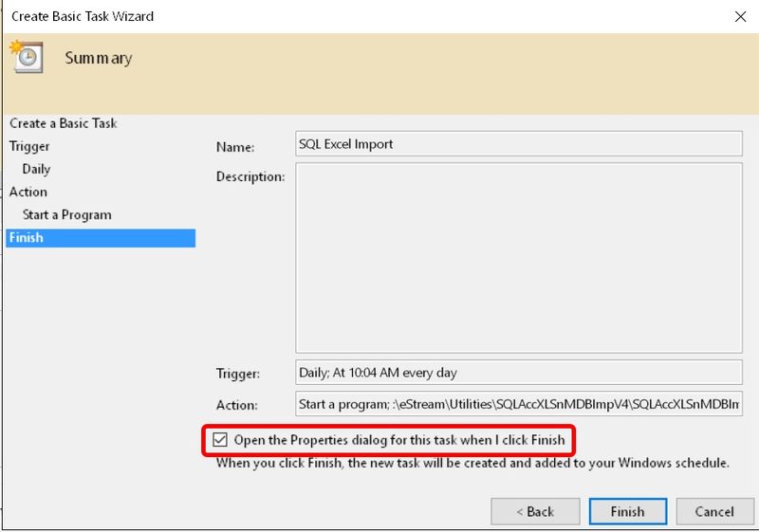Screen dimensions: 759x532
Task: Click the Action field with the program path
Action: [518, 404]
